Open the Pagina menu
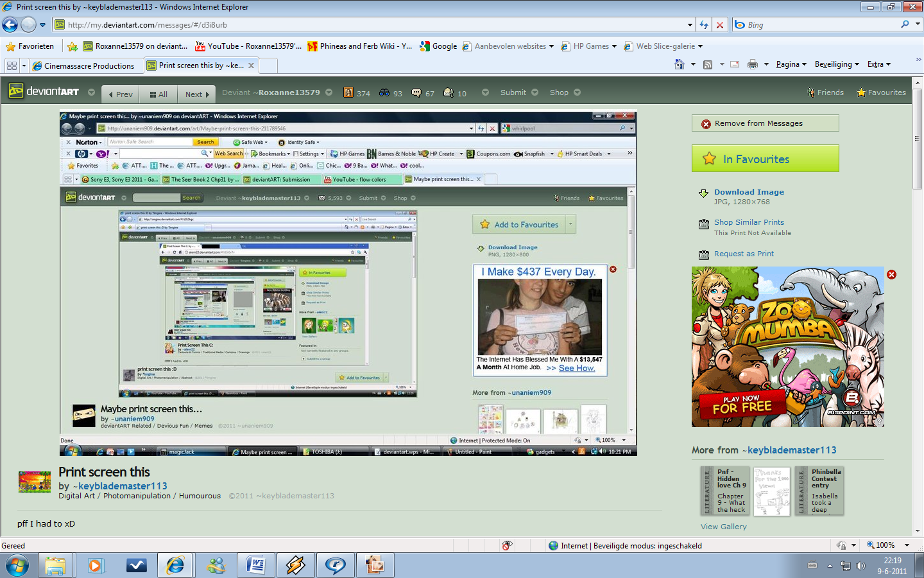The width and height of the screenshot is (924, 578). [x=791, y=64]
